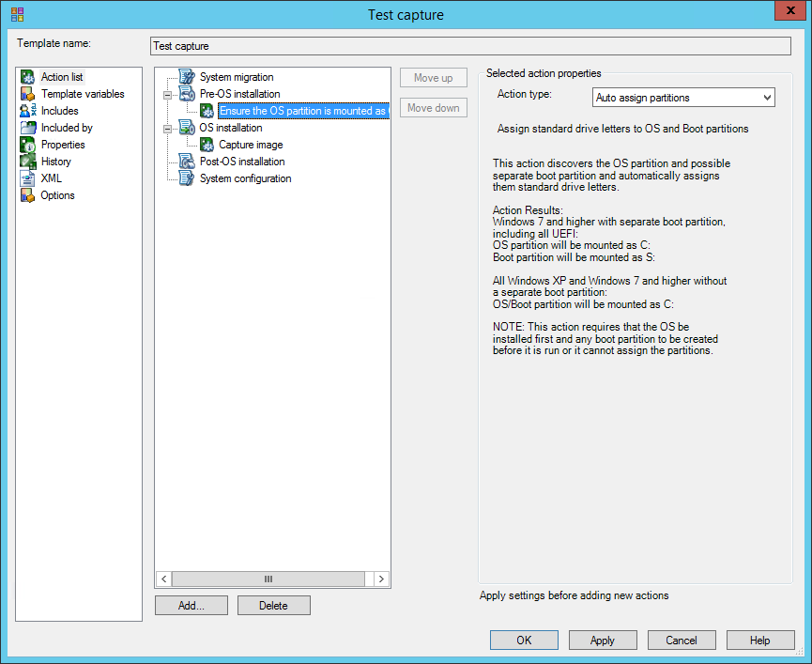Image resolution: width=812 pixels, height=664 pixels.
Task: Select System configuration tree item
Action: (245, 178)
